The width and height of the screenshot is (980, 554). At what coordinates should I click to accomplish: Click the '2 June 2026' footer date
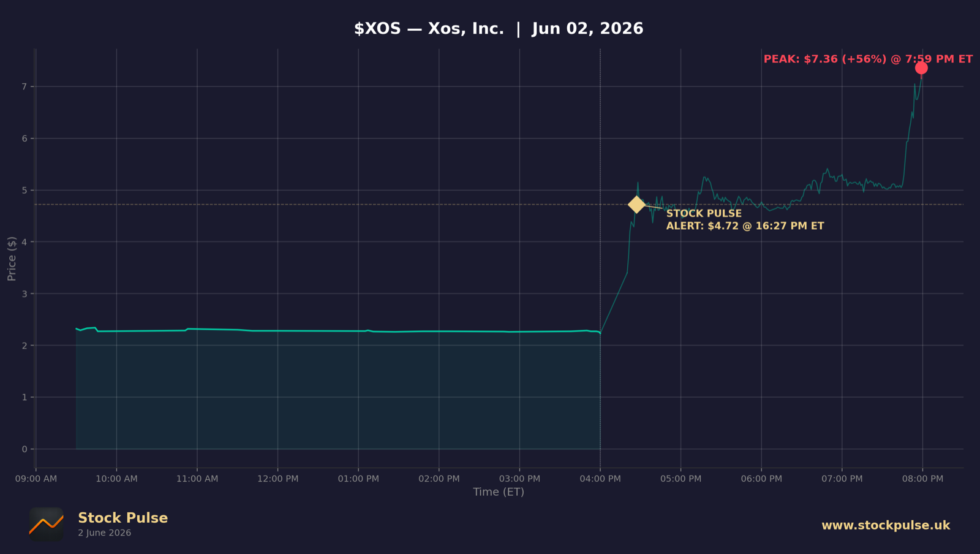tap(104, 533)
